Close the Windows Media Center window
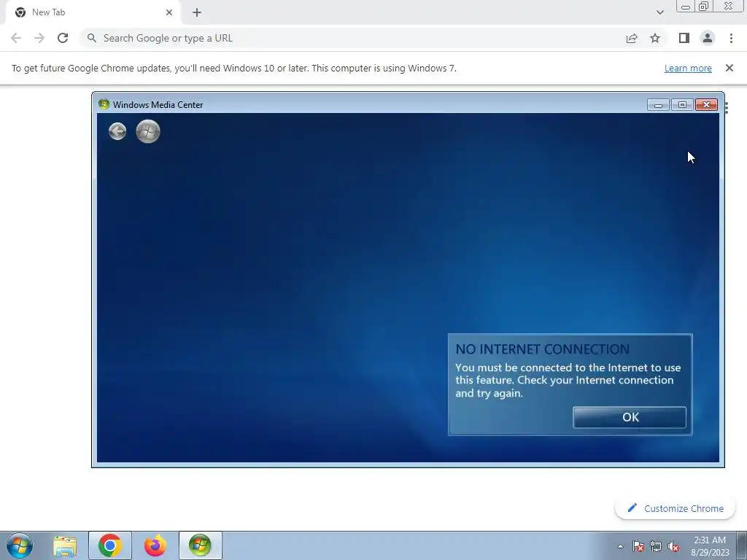 click(706, 105)
